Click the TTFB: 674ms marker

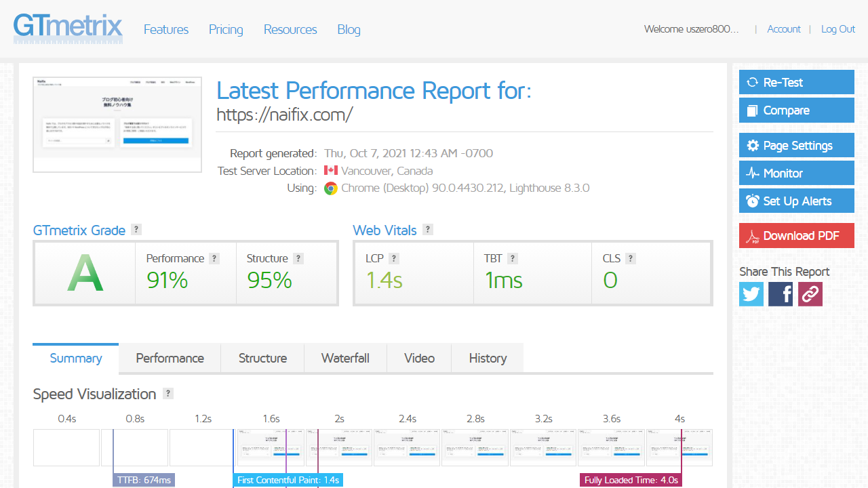[144, 480]
